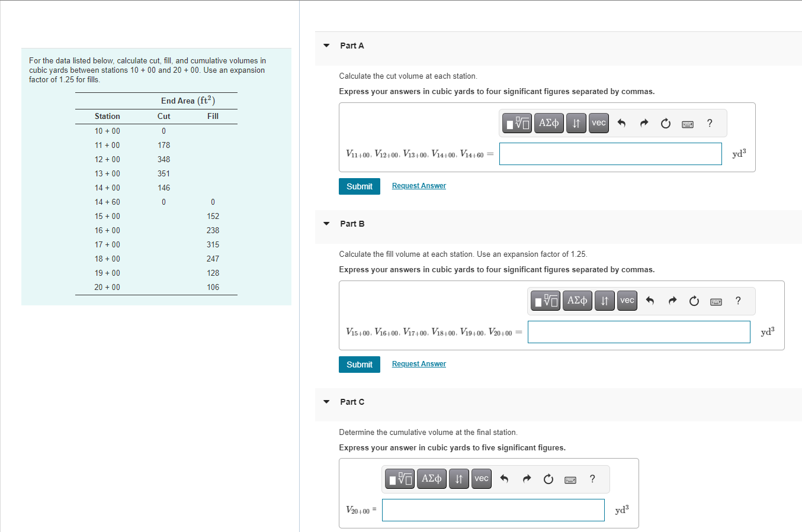The width and height of the screenshot is (802, 532).
Task: Open templates button in Part A toolbar
Action: click(x=518, y=123)
